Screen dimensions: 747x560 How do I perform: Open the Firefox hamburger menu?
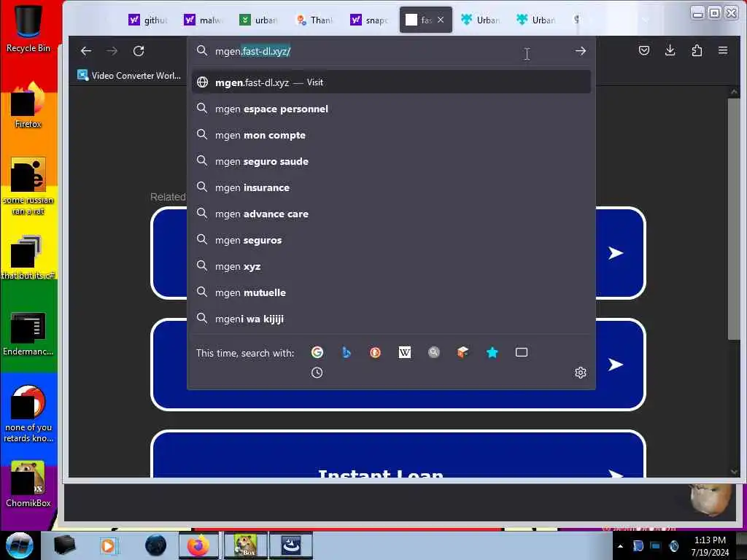coord(723,50)
